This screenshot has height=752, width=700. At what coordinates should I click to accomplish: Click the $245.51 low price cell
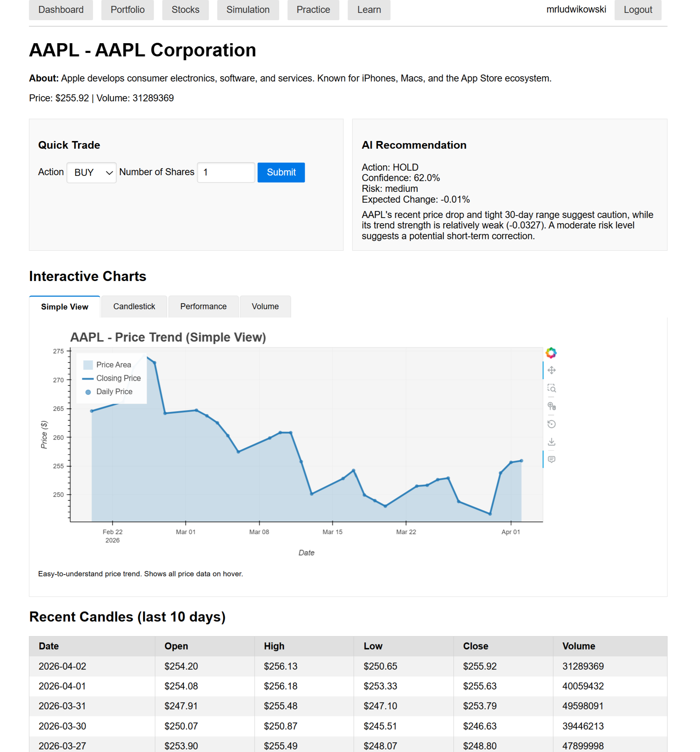click(x=403, y=726)
